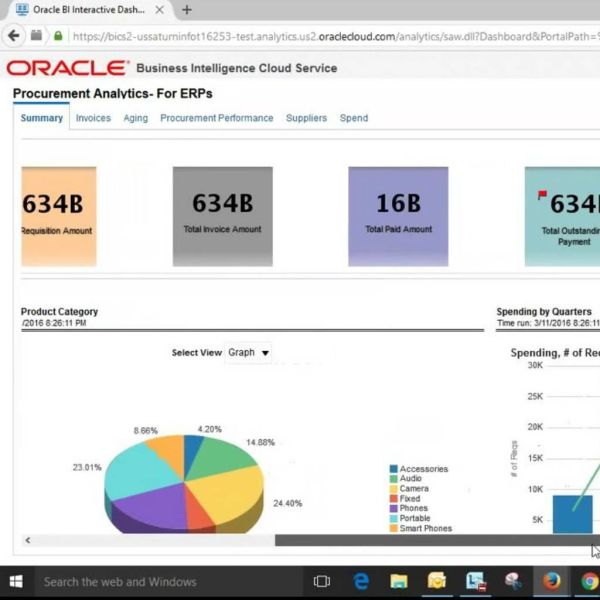The width and height of the screenshot is (600, 600).
Task: Click the Accessories legend color swatch
Action: (393, 469)
